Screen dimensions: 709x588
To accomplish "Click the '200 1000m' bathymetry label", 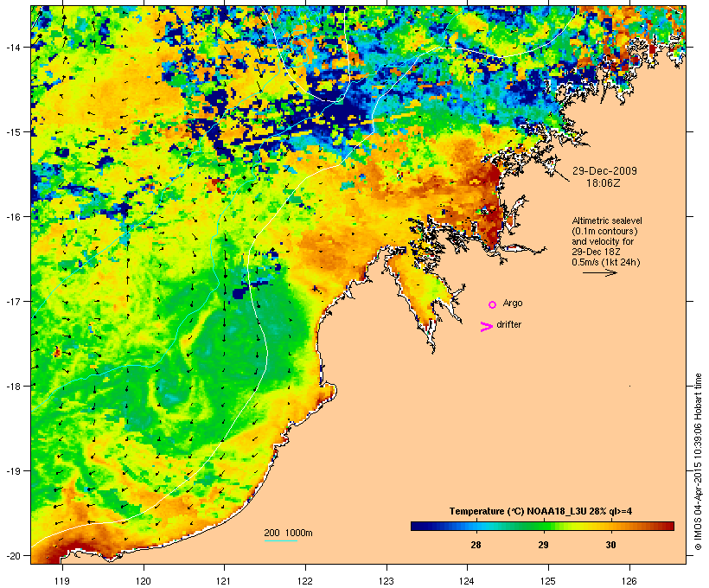I will coord(288,533).
